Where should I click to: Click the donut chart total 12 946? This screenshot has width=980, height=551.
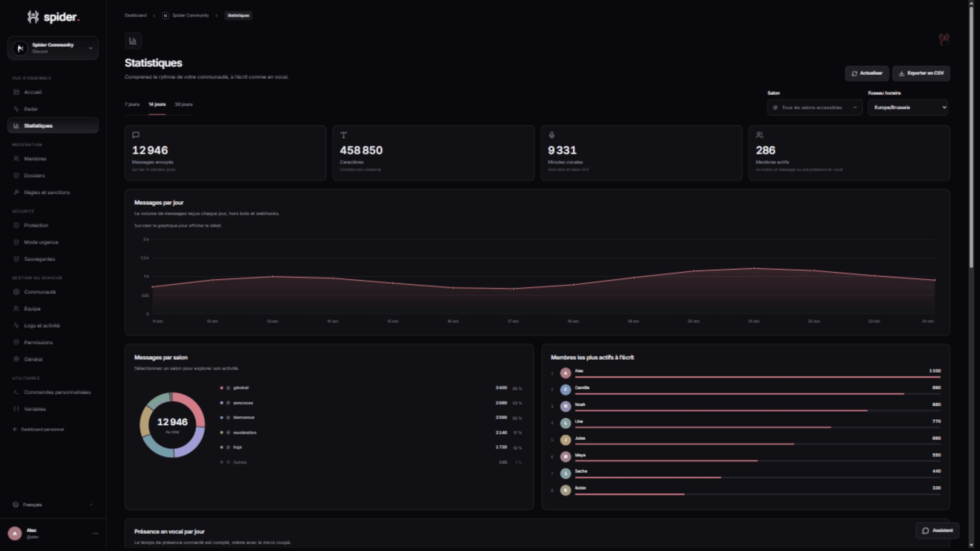[x=172, y=422]
